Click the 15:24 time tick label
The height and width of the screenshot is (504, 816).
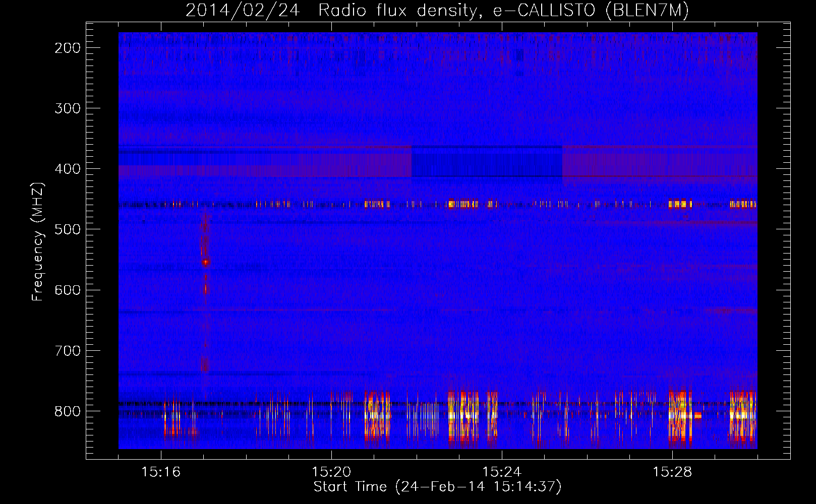pos(502,472)
